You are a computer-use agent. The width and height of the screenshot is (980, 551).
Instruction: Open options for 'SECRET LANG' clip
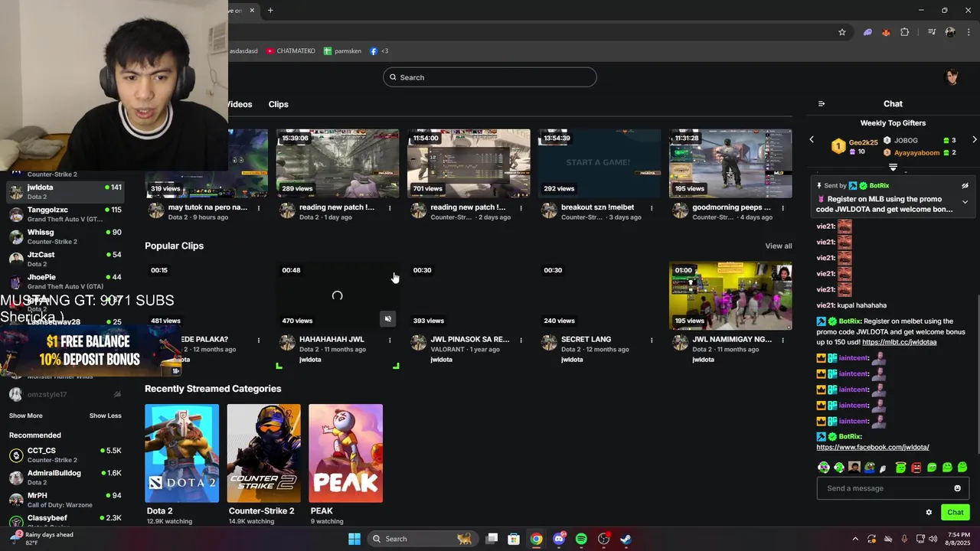652,339
